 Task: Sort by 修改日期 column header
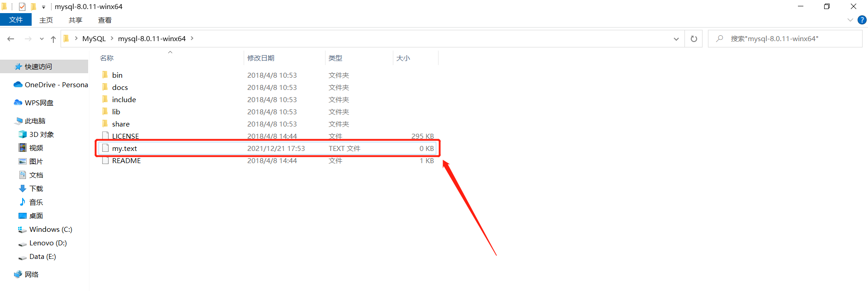(261, 58)
